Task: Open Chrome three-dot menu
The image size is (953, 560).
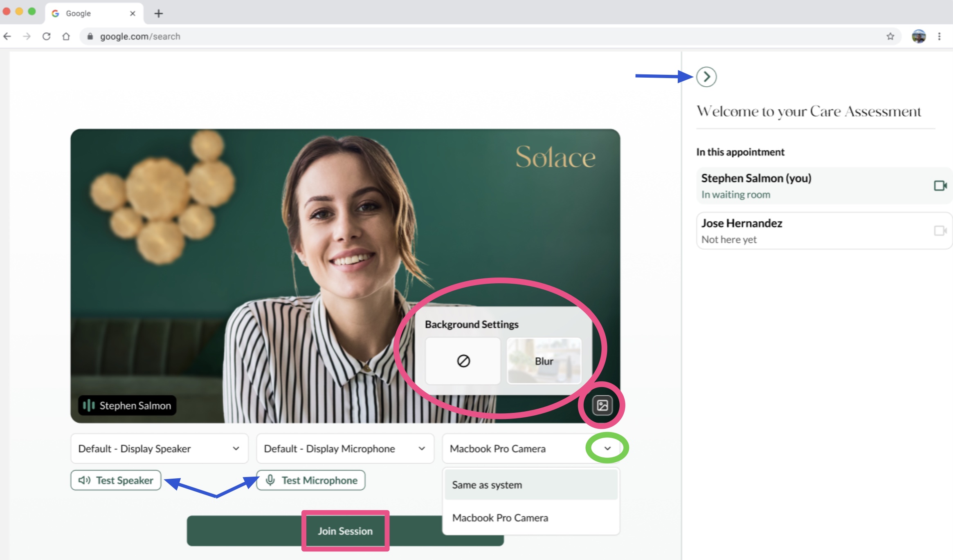Action: [x=939, y=36]
